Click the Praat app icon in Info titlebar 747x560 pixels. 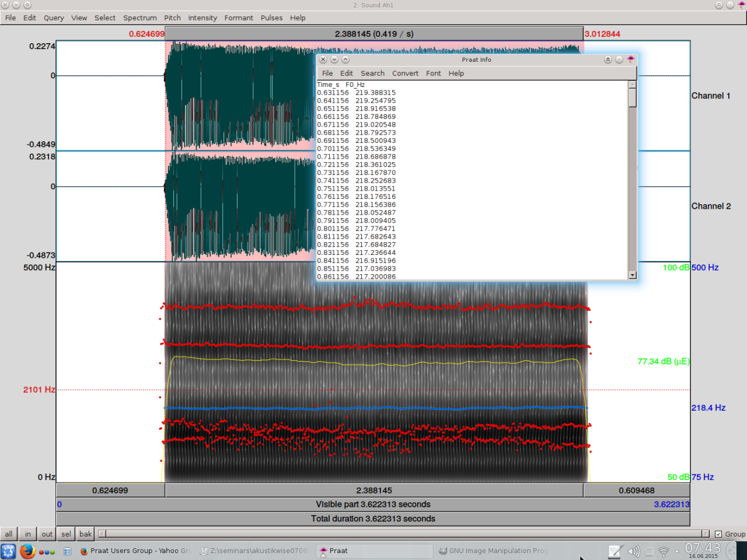[x=630, y=60]
